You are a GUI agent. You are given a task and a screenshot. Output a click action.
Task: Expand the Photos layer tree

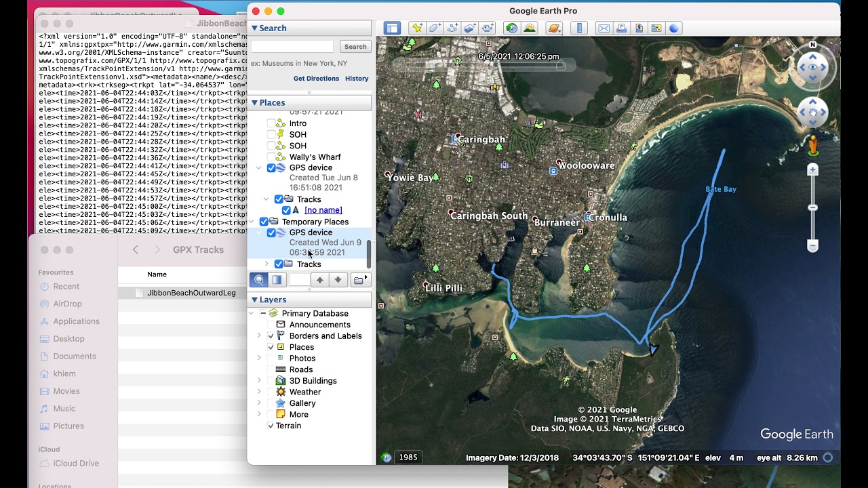pos(258,359)
